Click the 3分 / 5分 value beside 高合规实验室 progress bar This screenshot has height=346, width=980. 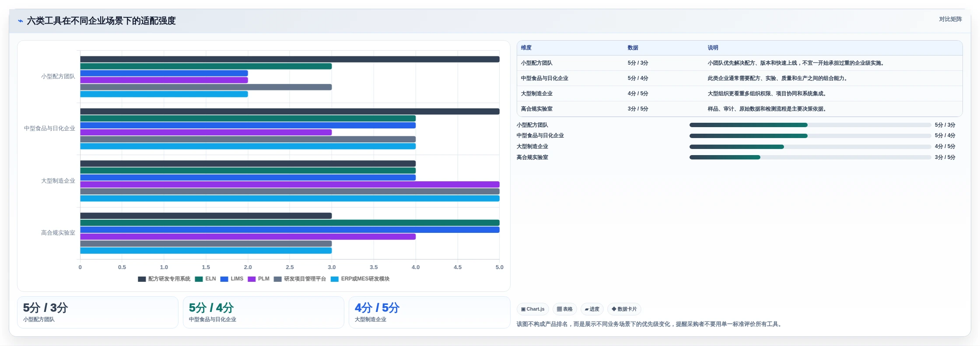coord(945,157)
